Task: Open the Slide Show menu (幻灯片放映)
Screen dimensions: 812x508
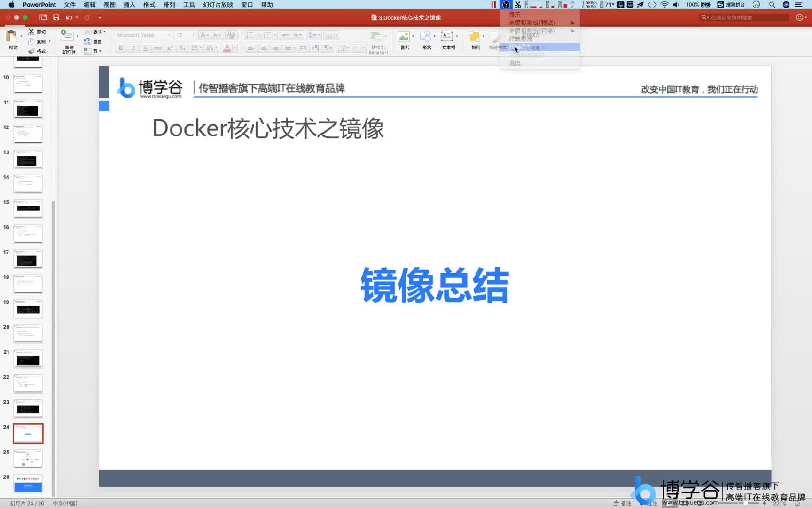Action: pyautogui.click(x=218, y=5)
